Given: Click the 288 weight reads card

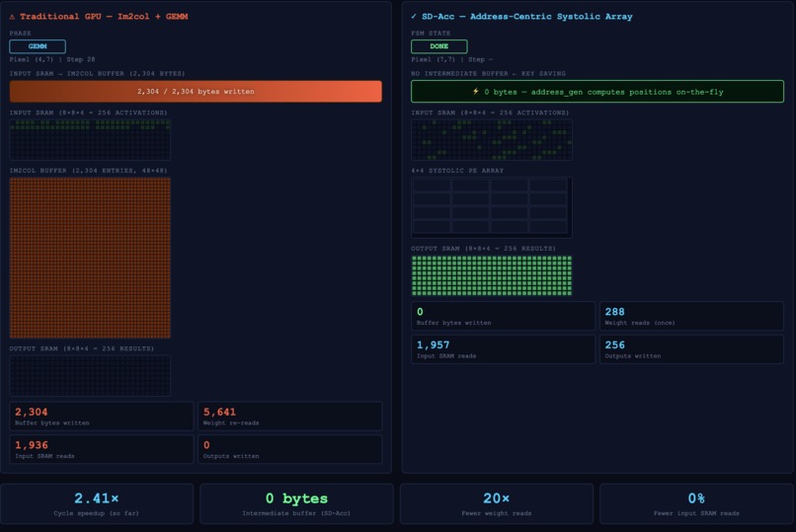Looking at the screenshot, I should point(691,316).
